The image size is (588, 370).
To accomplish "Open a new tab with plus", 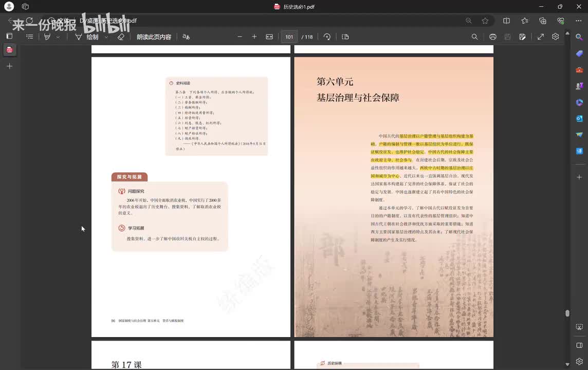I will (x=9, y=66).
